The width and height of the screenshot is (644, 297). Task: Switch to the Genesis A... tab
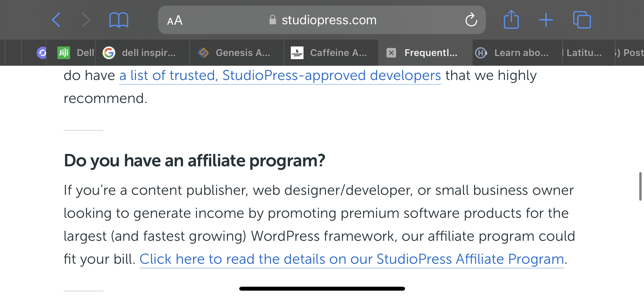(237, 53)
